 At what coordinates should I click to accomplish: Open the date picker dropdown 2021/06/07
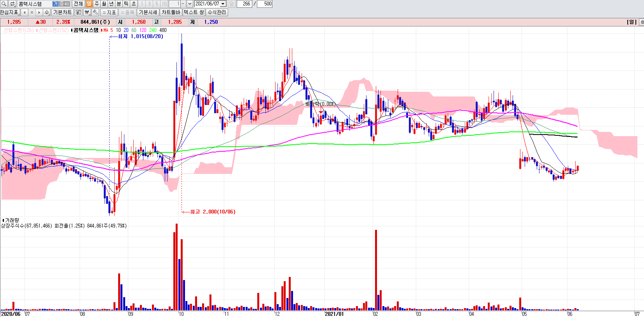click(x=223, y=4)
